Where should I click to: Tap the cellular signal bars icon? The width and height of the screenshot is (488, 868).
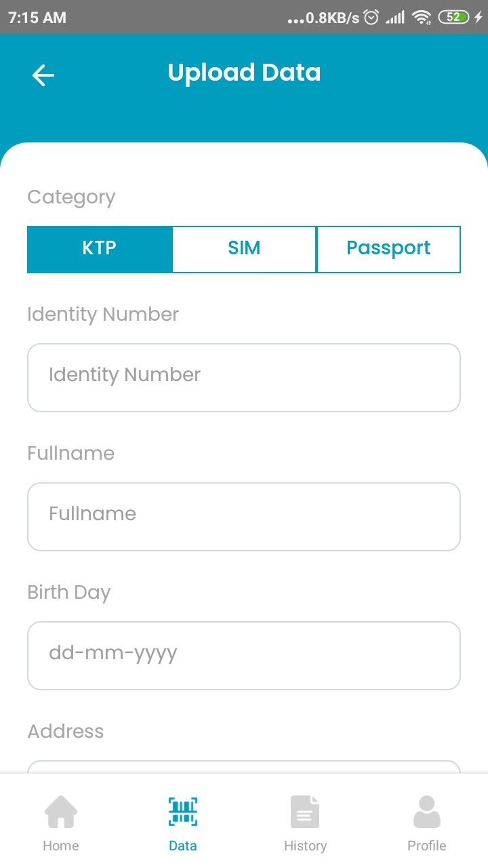tap(394, 18)
